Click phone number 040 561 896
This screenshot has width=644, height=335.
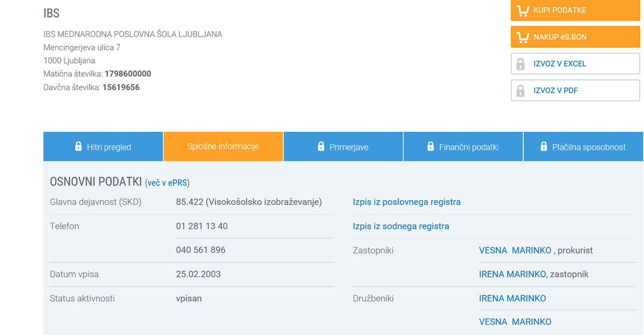coord(201,250)
